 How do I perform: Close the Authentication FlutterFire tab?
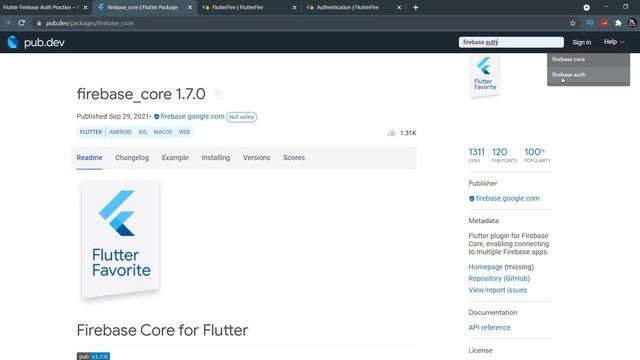(399, 7)
